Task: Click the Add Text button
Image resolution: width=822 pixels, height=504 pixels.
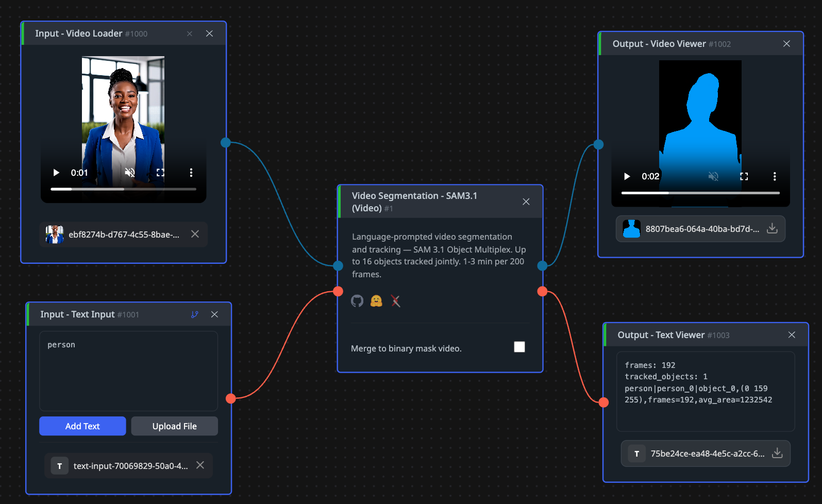Action: point(82,426)
